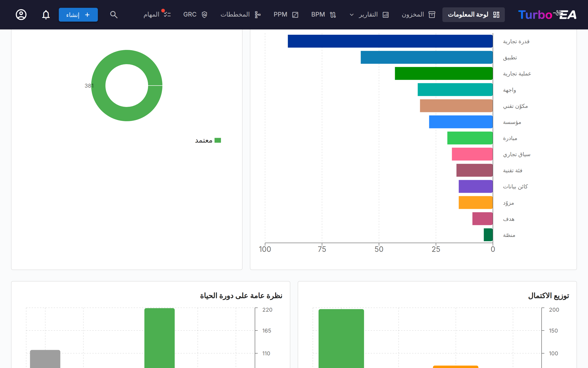Click the مؤسسة bright blue bar

(461, 122)
